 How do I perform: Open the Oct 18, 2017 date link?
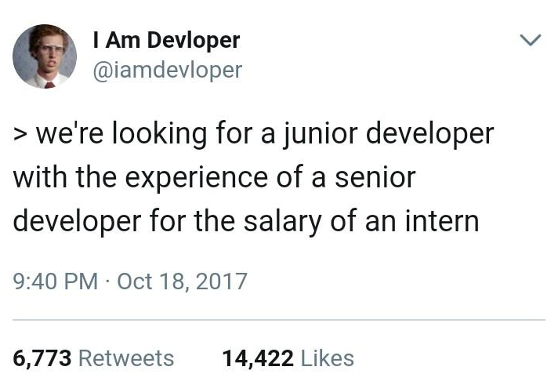coord(182,281)
